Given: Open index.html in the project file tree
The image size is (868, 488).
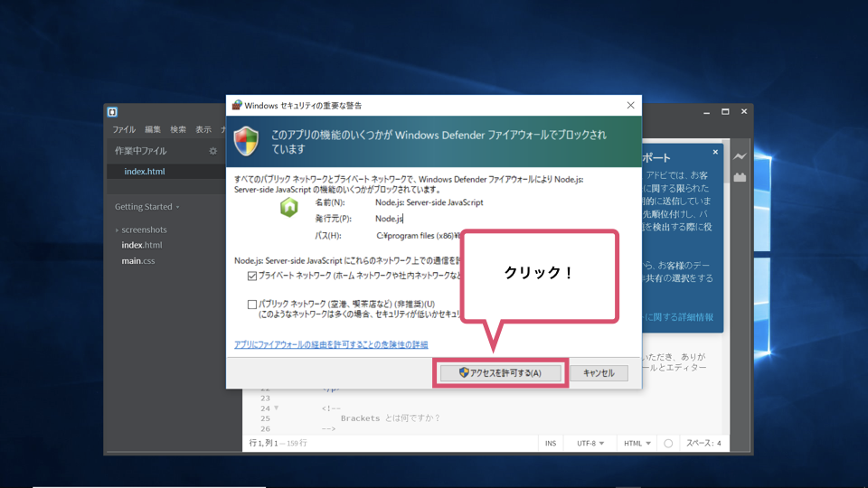Looking at the screenshot, I should pos(142,245).
